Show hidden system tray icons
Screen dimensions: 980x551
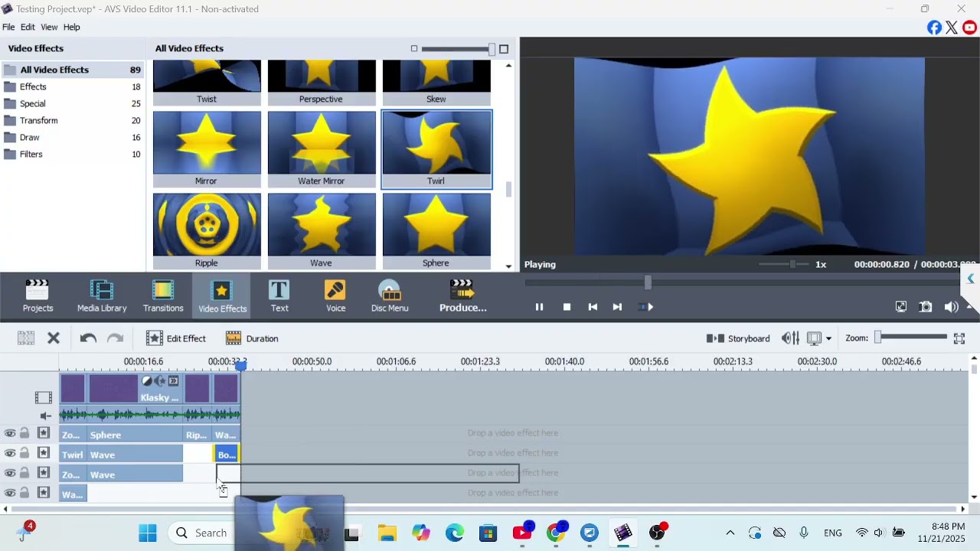pos(730,533)
